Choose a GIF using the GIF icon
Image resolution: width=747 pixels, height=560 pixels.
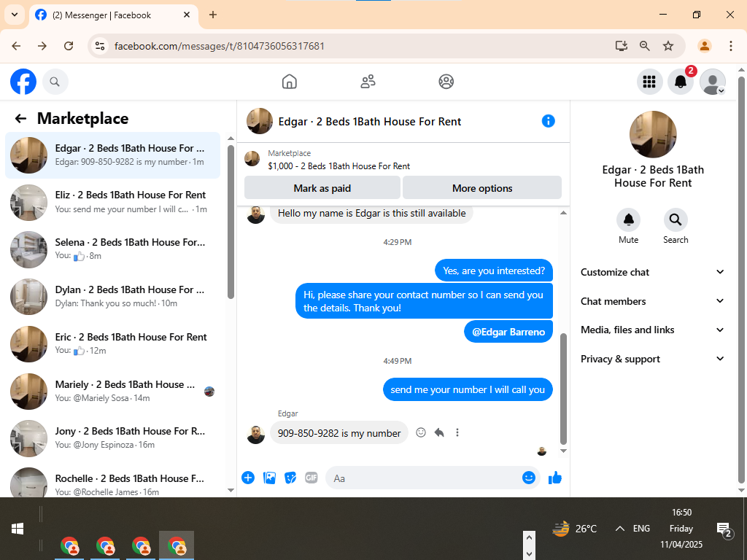[x=311, y=478]
